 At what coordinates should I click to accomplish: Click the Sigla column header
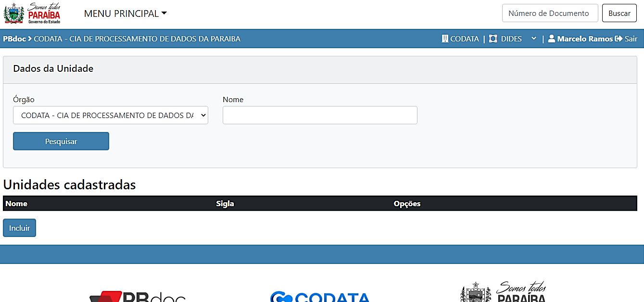[225, 204]
